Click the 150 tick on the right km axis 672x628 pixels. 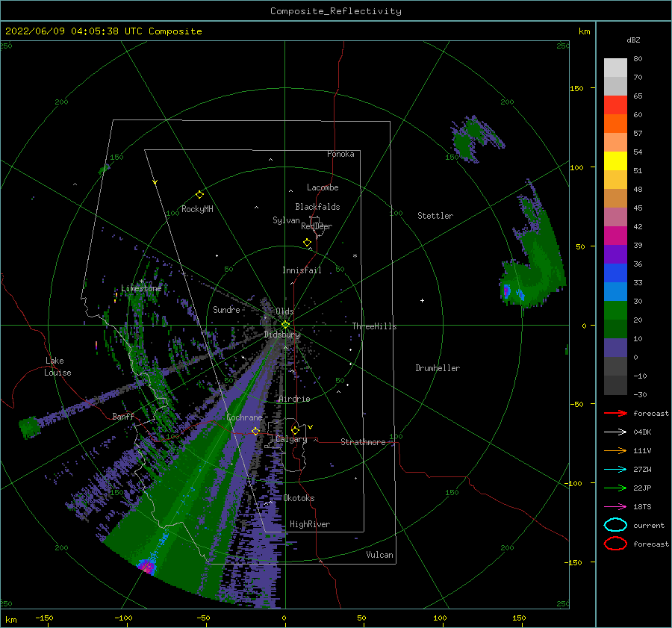pos(577,88)
